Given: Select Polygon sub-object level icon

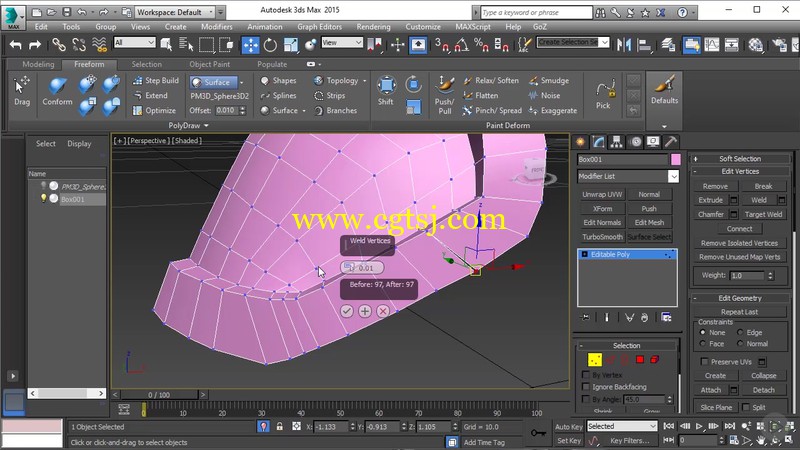Looking at the screenshot, I should tap(640, 360).
